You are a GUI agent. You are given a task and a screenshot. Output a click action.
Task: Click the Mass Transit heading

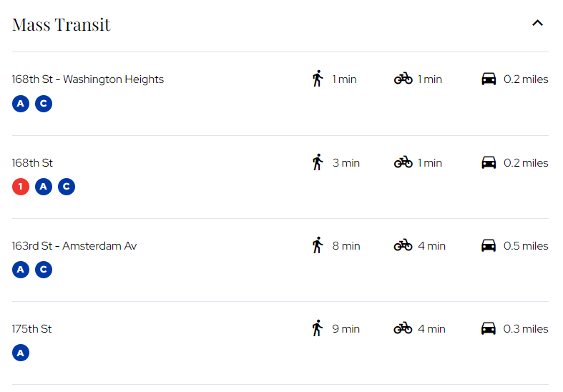point(62,25)
